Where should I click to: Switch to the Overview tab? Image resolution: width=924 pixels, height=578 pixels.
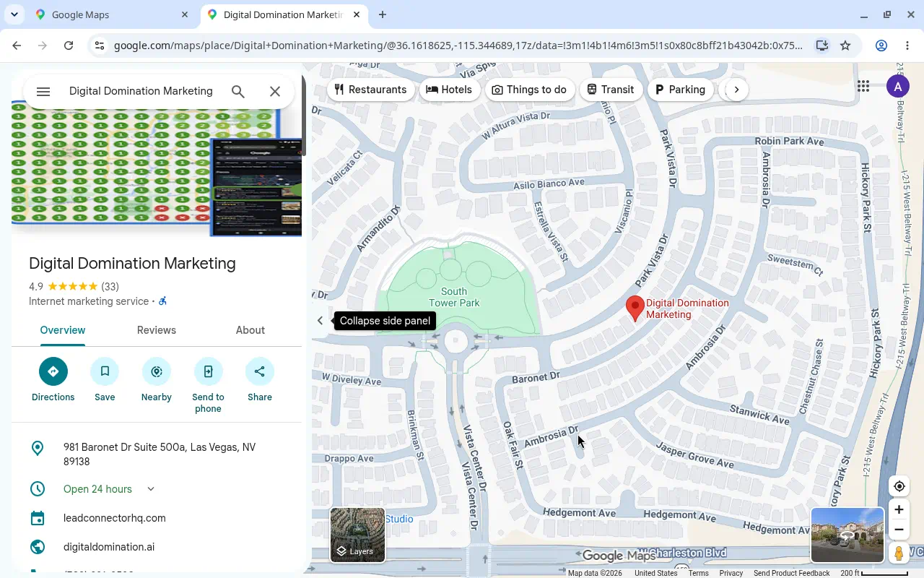[63, 330]
